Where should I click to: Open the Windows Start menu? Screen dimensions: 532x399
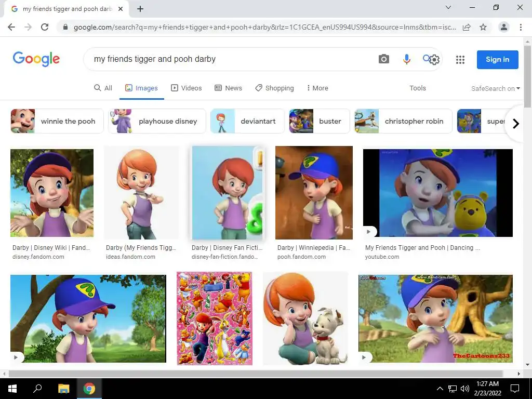click(x=12, y=389)
